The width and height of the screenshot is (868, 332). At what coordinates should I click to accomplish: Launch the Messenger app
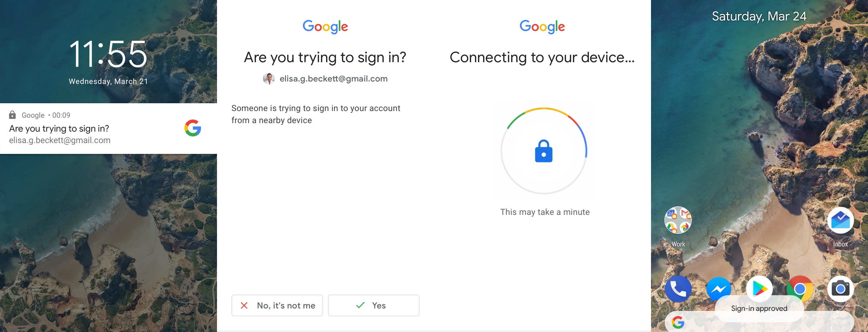pos(719,289)
